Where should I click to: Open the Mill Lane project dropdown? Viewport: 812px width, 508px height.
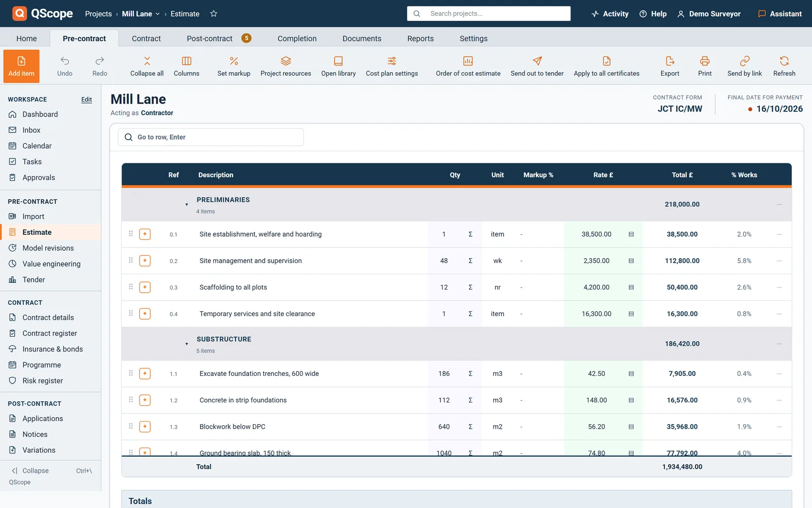(141, 14)
